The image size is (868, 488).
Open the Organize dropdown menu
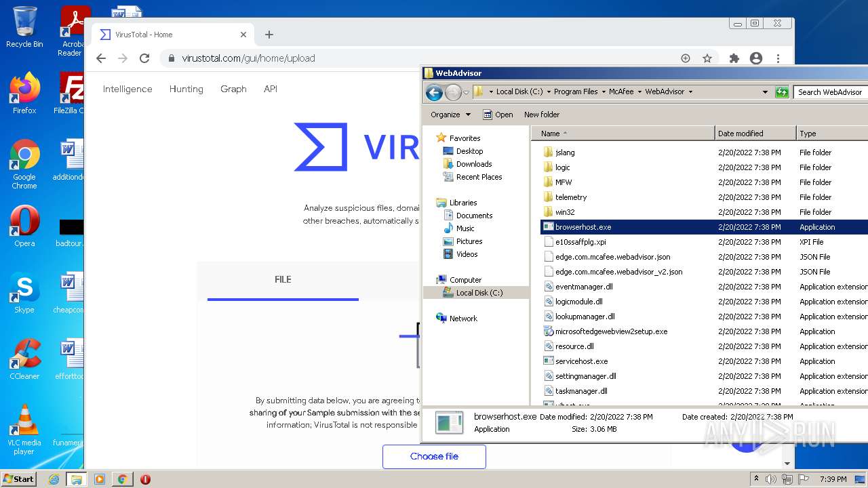tap(450, 115)
